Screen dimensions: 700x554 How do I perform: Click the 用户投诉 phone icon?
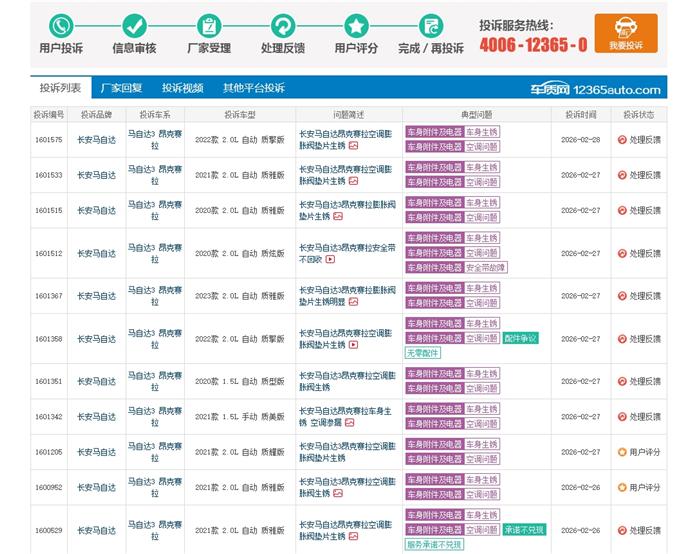tap(61, 25)
